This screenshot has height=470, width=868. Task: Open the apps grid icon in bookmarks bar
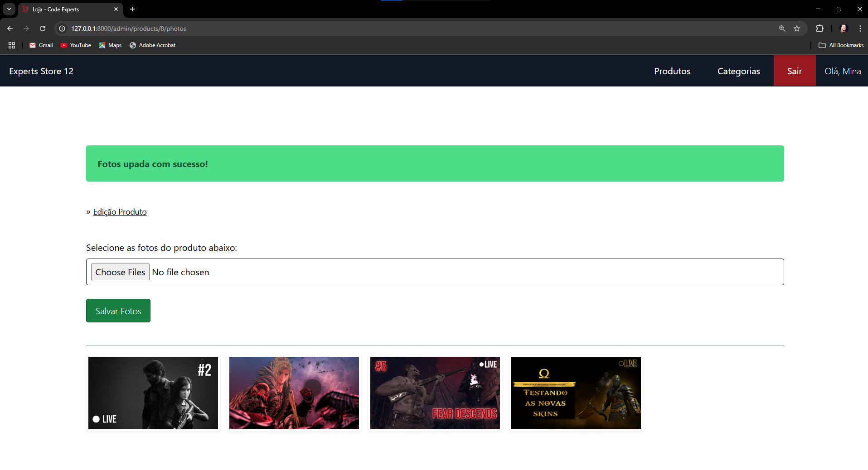pos(12,45)
